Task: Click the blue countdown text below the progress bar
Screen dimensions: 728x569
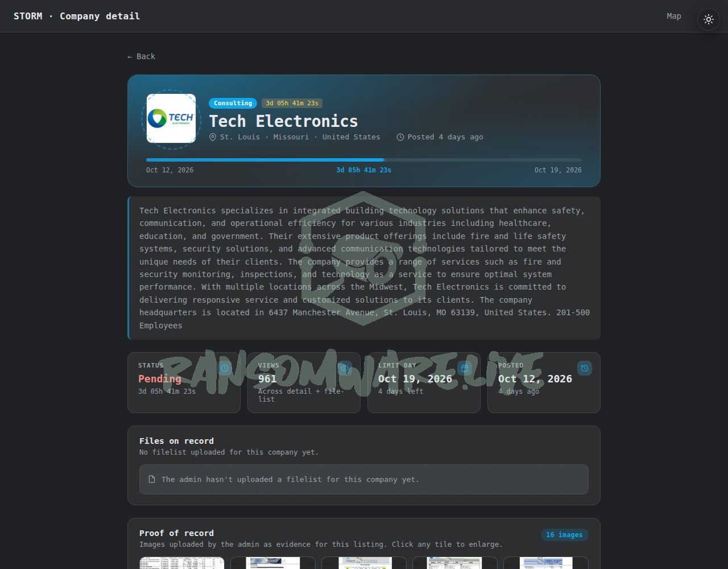Action: pos(363,170)
